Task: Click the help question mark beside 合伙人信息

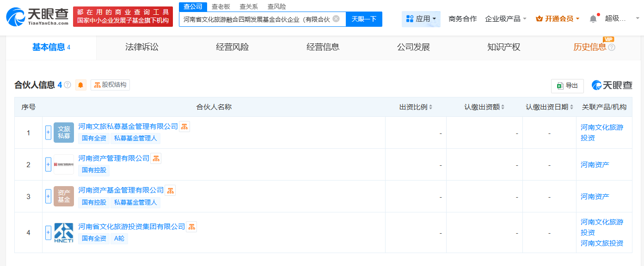Action: pos(67,85)
